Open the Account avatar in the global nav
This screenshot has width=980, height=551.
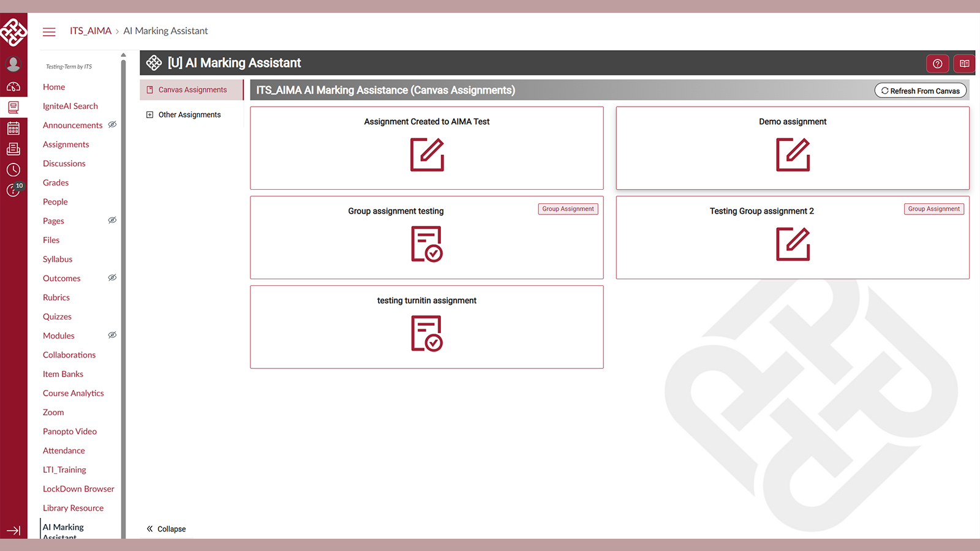pyautogui.click(x=13, y=64)
